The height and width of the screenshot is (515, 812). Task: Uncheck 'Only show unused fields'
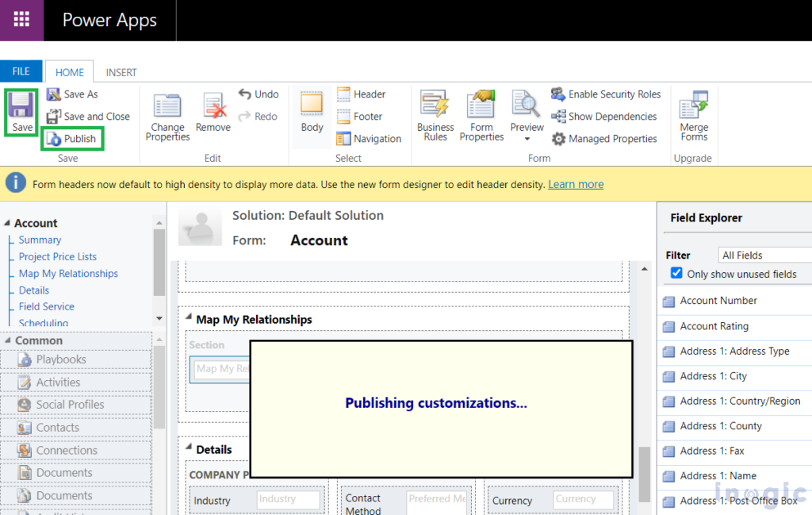(x=676, y=274)
